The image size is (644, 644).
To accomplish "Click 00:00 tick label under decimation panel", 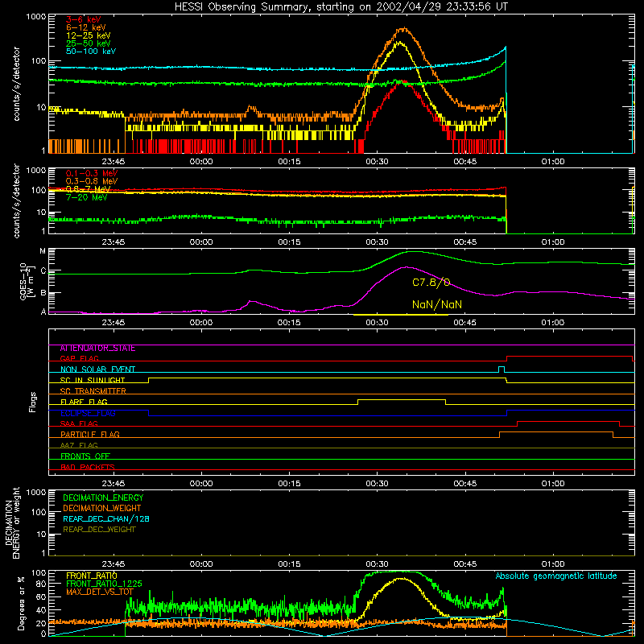I will tap(201, 564).
